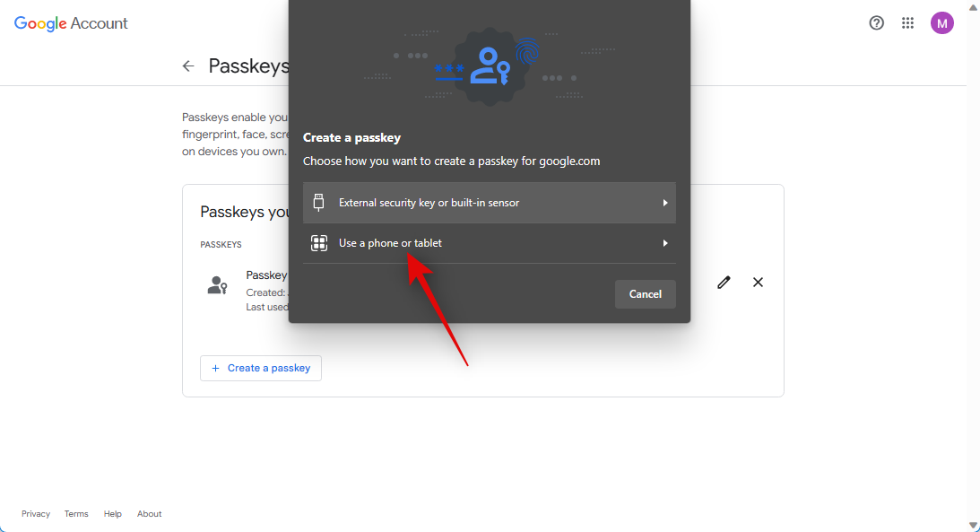
Task: Click the Passkeys page title
Action: tap(248, 65)
